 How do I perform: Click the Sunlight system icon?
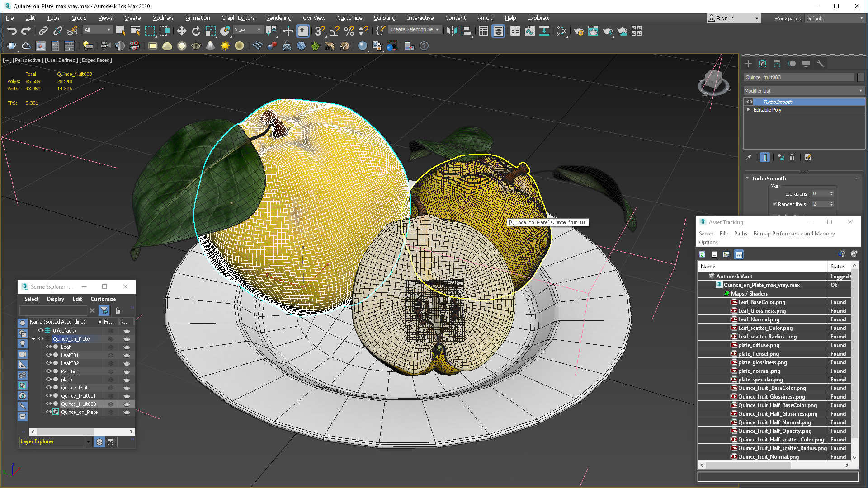click(x=225, y=46)
